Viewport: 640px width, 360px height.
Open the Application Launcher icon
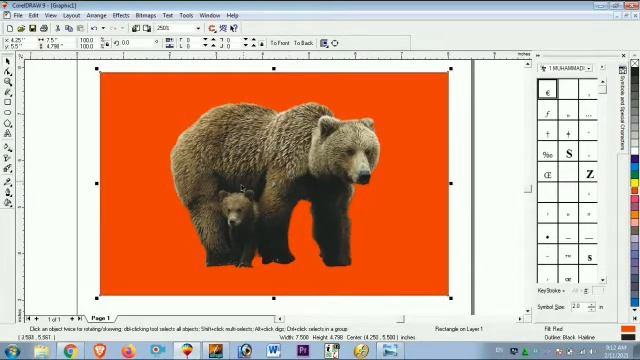tap(212, 28)
